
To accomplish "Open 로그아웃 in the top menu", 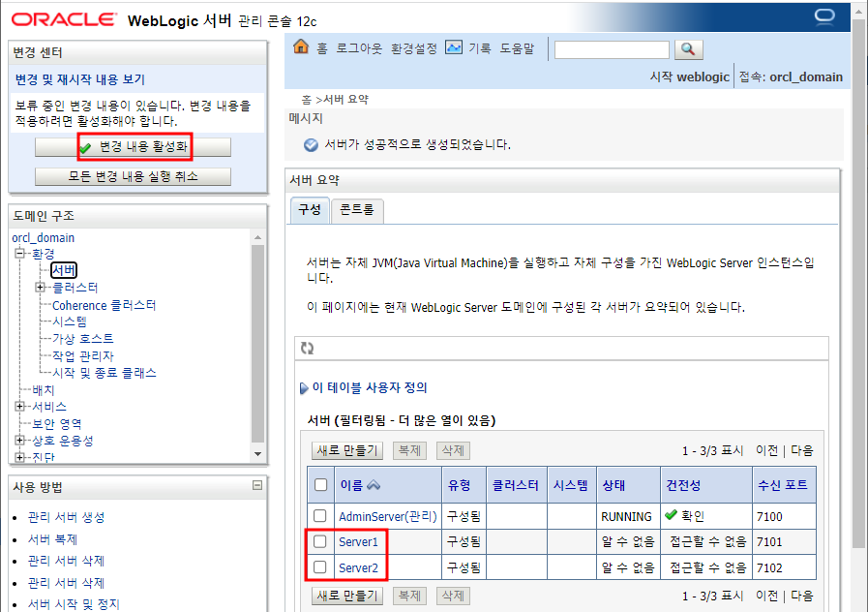I will (x=359, y=48).
